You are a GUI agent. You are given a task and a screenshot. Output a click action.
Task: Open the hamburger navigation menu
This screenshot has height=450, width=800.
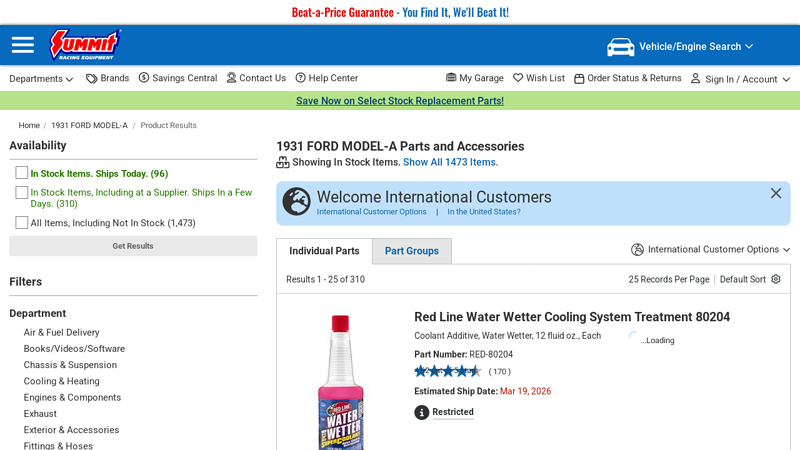pyautogui.click(x=23, y=45)
